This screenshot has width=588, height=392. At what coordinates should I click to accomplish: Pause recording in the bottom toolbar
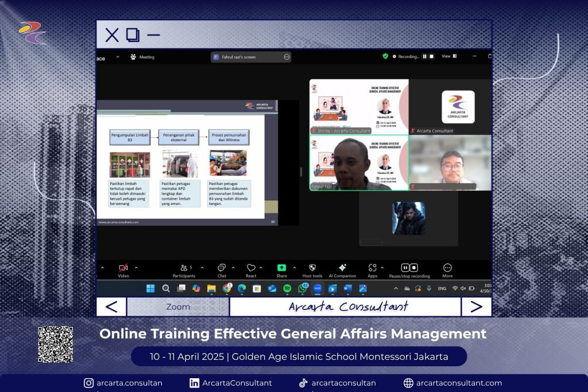405,267
